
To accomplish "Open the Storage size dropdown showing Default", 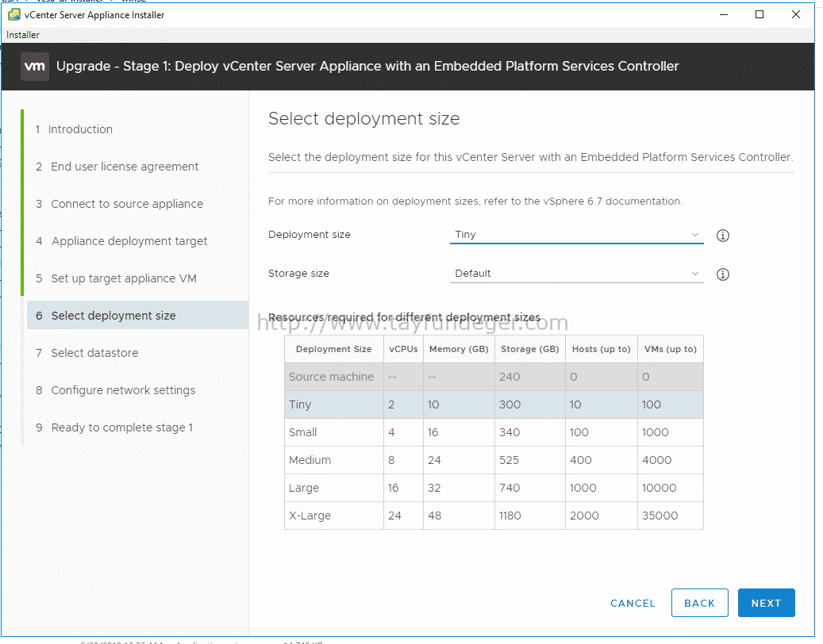I will (576, 274).
